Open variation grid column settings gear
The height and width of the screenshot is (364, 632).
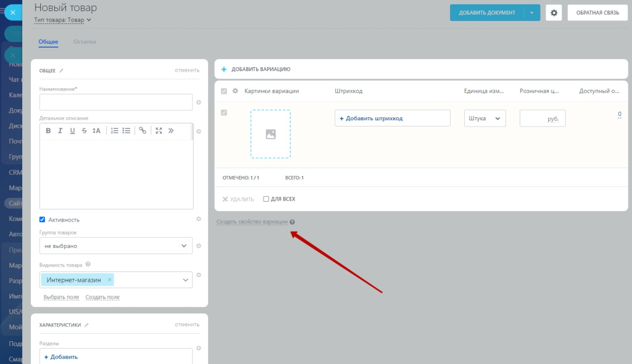[235, 91]
